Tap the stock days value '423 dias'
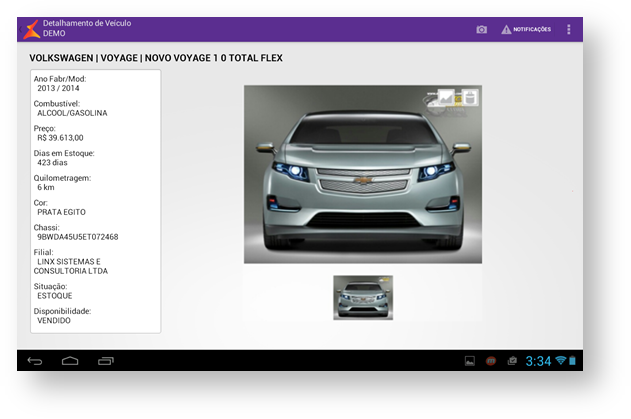The height and width of the screenshot is (419, 631). click(52, 163)
